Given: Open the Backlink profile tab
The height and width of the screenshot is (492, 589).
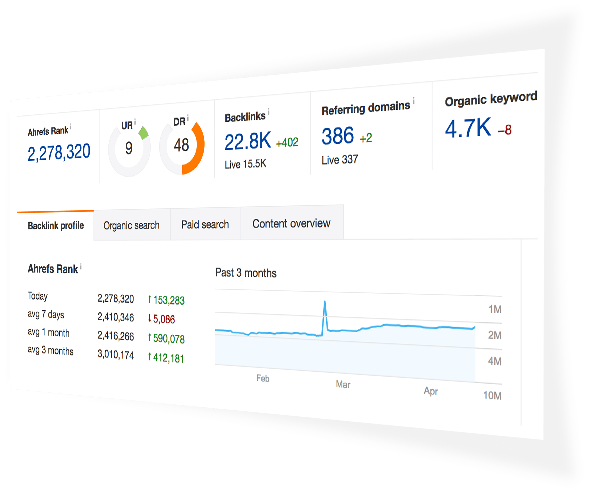Looking at the screenshot, I should coord(56,226).
